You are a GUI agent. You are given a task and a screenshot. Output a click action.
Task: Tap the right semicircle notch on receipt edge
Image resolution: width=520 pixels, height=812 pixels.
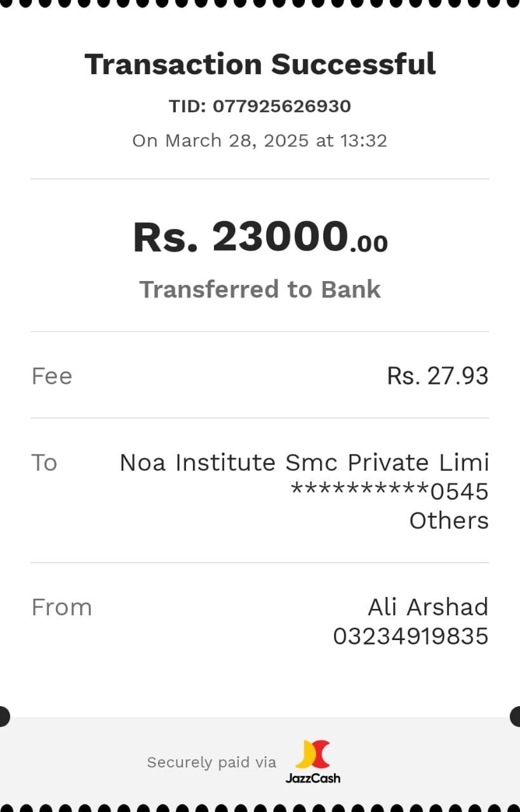[x=516, y=716]
